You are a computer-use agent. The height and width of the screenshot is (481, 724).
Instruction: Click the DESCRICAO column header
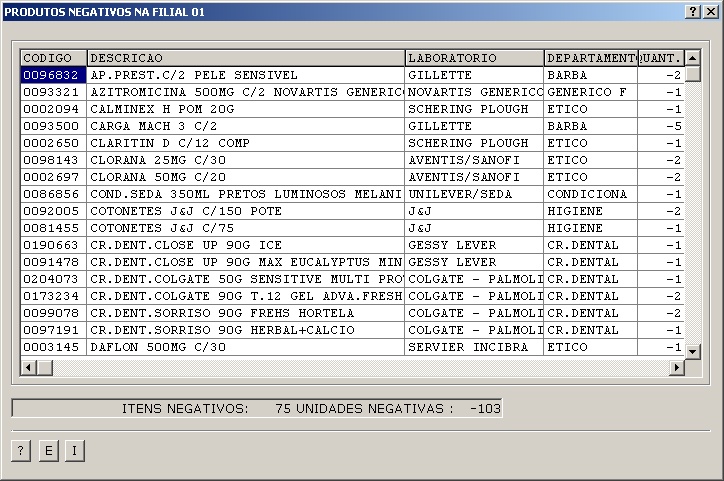pyautogui.click(x=246, y=58)
